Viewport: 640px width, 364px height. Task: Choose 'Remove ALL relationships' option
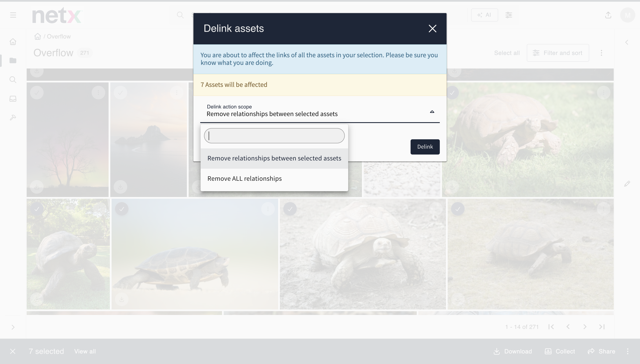pos(274,178)
